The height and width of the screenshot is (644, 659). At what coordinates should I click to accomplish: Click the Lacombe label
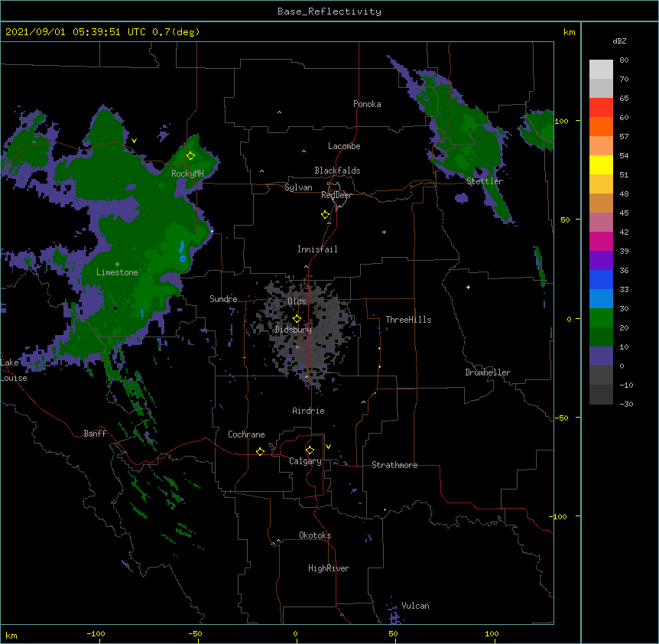344,146
